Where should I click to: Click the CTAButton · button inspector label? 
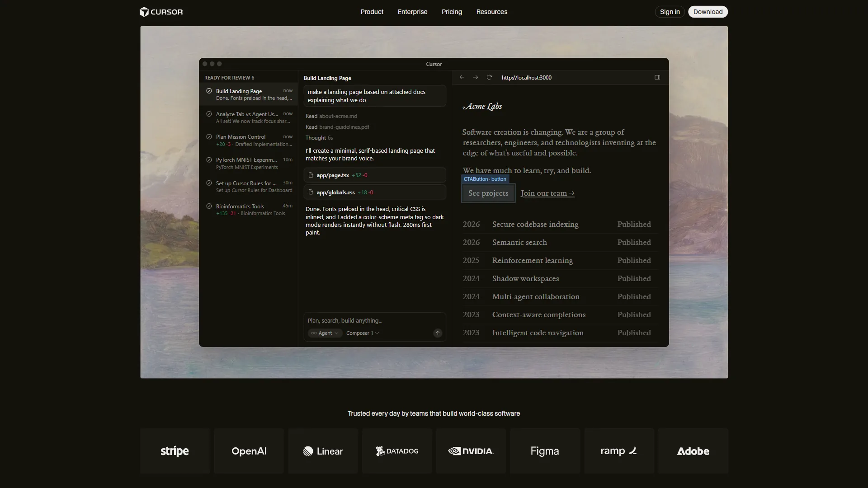click(x=485, y=179)
